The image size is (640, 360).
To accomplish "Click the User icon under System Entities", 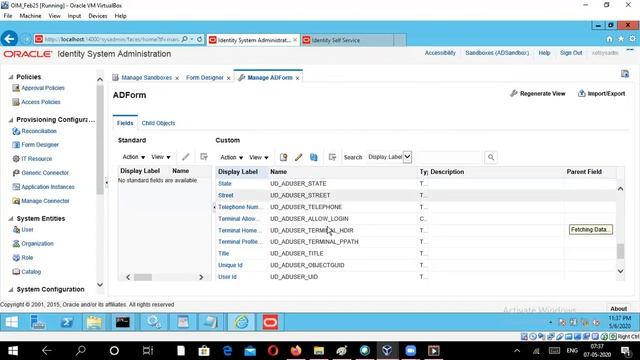I will pos(16,229).
